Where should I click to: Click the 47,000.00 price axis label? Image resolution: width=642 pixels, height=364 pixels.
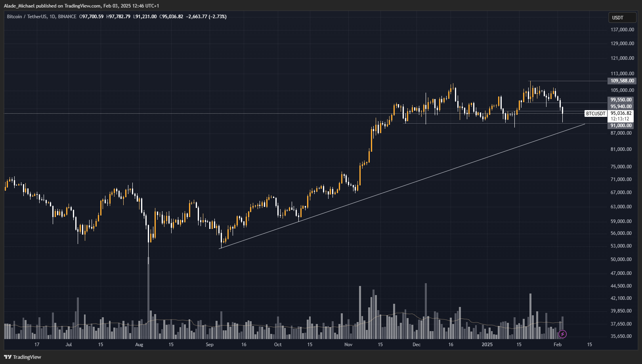click(x=621, y=273)
